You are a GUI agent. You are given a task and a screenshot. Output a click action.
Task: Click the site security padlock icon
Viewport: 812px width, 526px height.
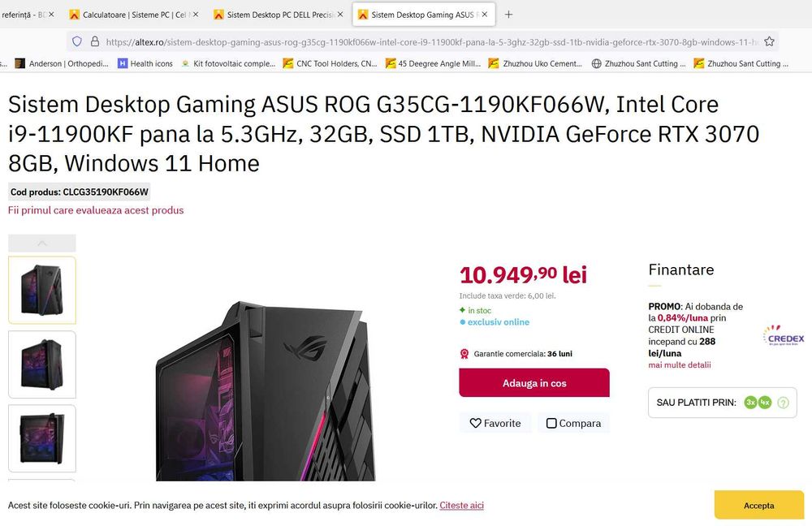coord(94,41)
